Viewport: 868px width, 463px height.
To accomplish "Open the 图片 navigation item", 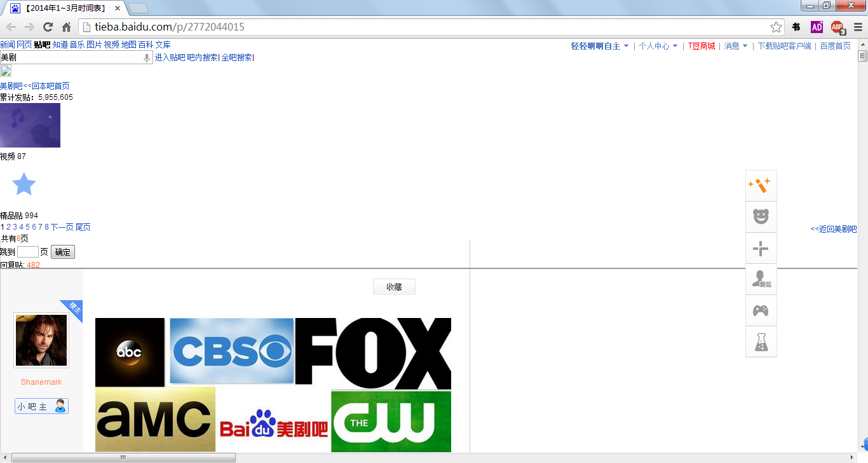I will click(x=94, y=45).
